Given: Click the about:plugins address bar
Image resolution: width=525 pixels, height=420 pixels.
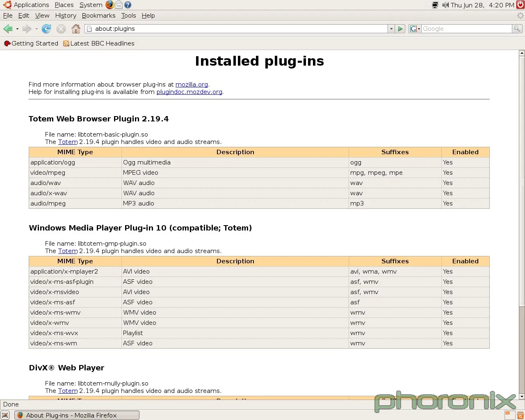Looking at the screenshot, I should [236, 29].
